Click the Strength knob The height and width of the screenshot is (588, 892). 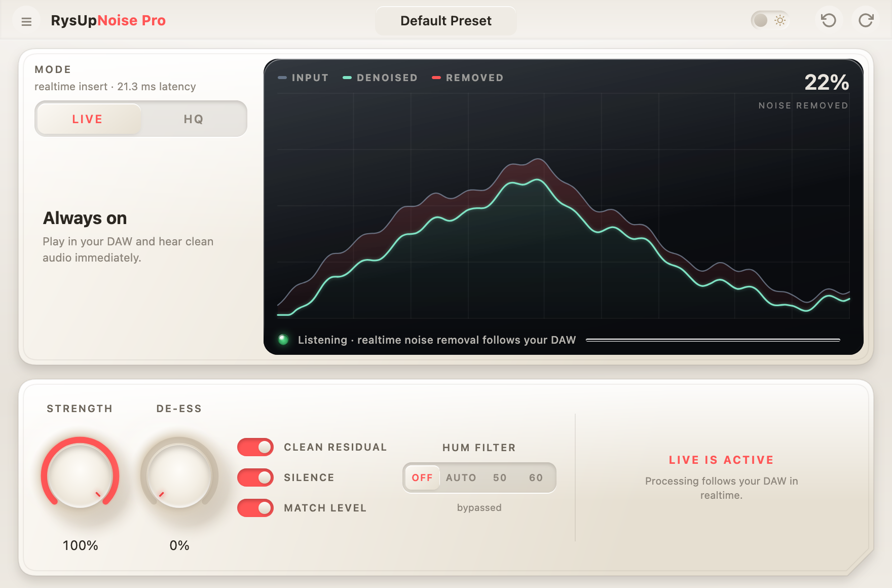80,475
